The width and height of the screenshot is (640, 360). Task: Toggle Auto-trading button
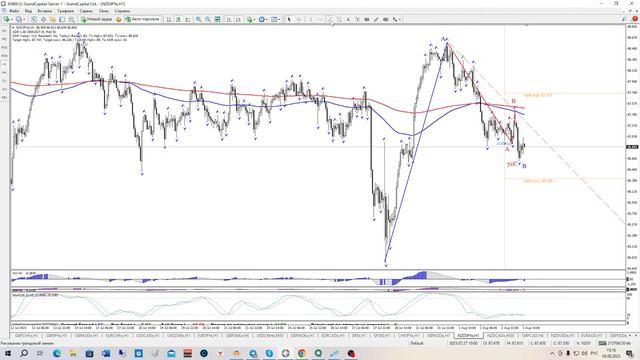[x=142, y=19]
